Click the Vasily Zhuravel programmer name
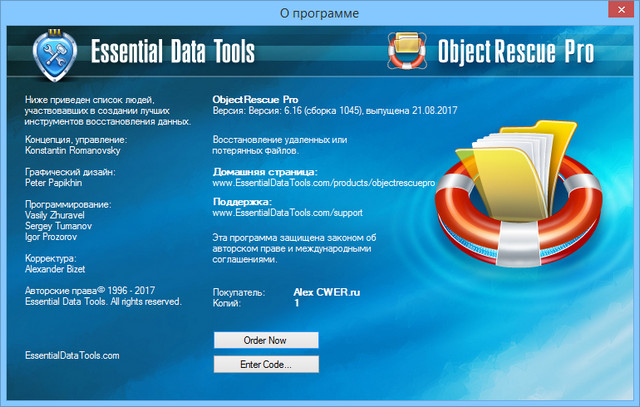The height and width of the screenshot is (407, 640). click(x=57, y=217)
